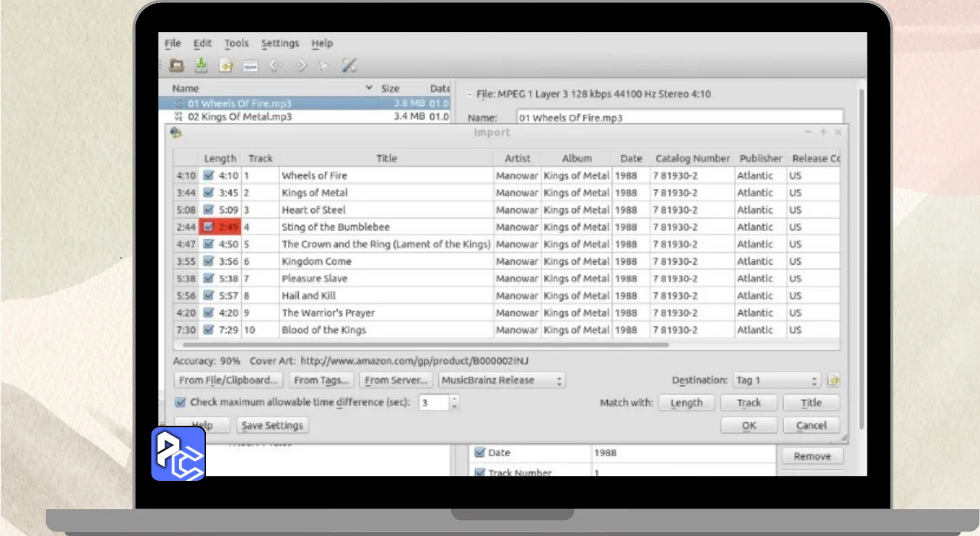The width and height of the screenshot is (980, 536).
Task: Click the icon next to the Destination dropdown
Action: pyautogui.click(x=833, y=381)
